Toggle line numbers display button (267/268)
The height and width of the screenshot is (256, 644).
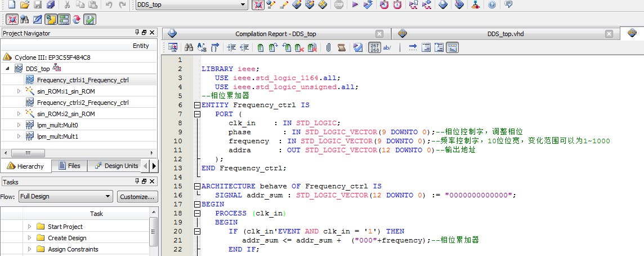(x=374, y=48)
